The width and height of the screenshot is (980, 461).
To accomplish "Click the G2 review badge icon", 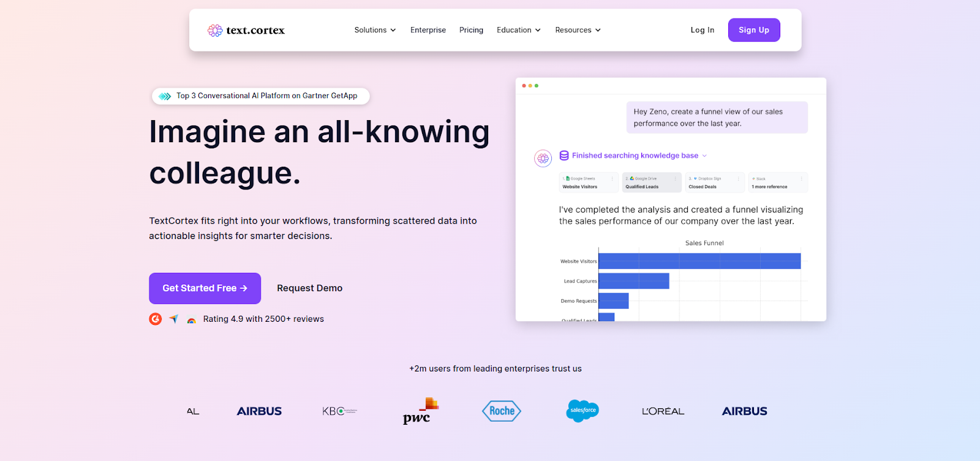I will point(156,319).
